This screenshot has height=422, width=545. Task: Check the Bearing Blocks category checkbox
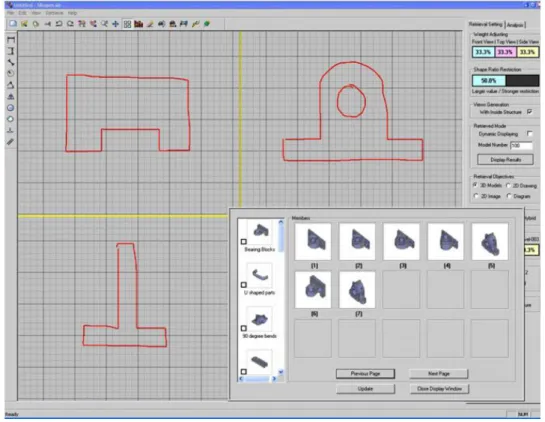(x=244, y=242)
